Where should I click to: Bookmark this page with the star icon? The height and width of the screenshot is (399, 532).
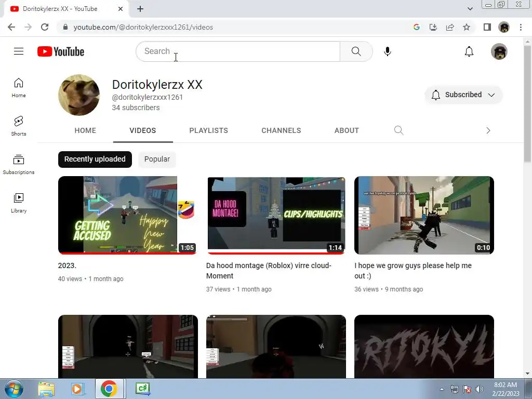pos(467,27)
